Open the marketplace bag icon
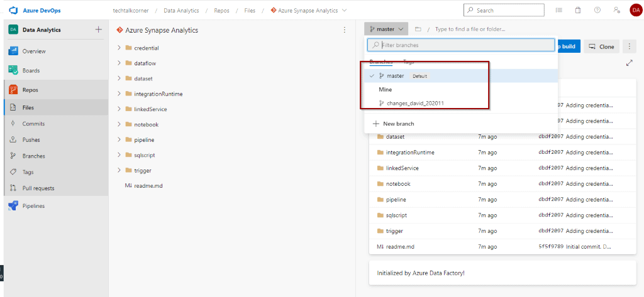Viewport: 644px width, 297px height. [578, 10]
